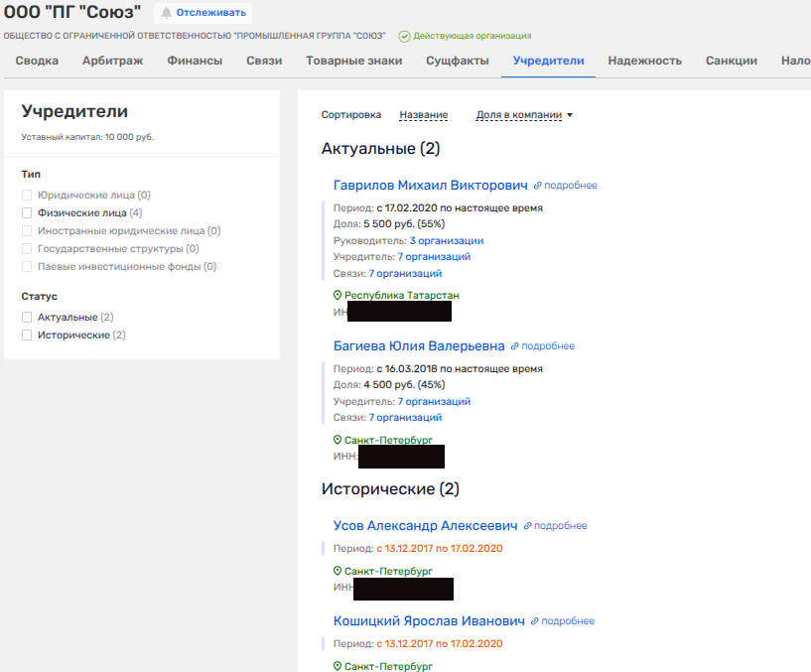This screenshot has width=811, height=672.
Task: Open Гаврилов Михаил Викторович profile link
Action: coord(430,186)
